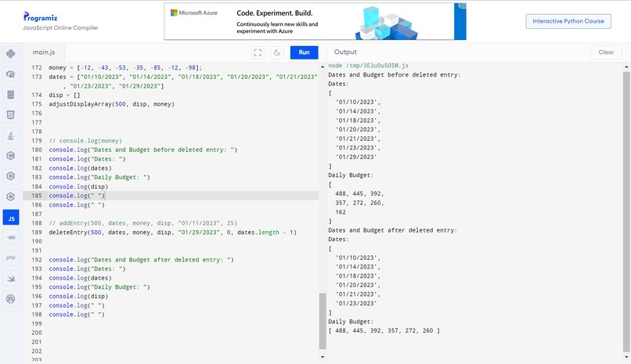Screen dimensions: 631x364
Task: Click the editor vertical scrollbar thumb
Action: tap(323, 321)
